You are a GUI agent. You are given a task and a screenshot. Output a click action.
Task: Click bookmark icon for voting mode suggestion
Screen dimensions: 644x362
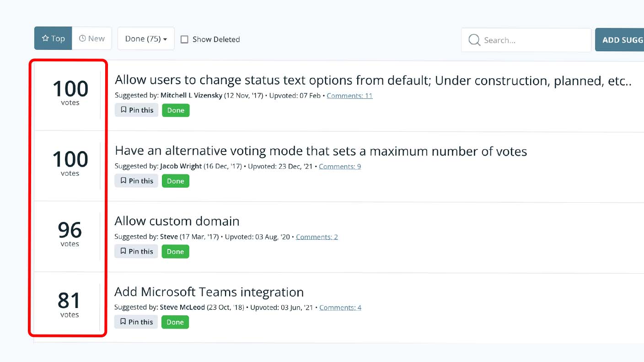click(123, 181)
